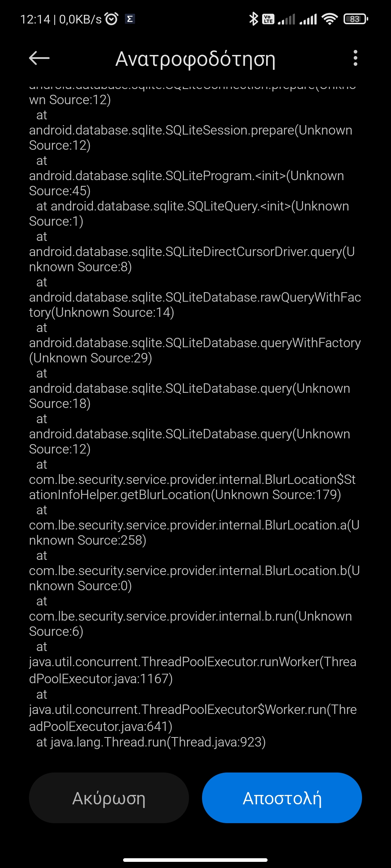Tap the sigma icon in status bar

130,19
